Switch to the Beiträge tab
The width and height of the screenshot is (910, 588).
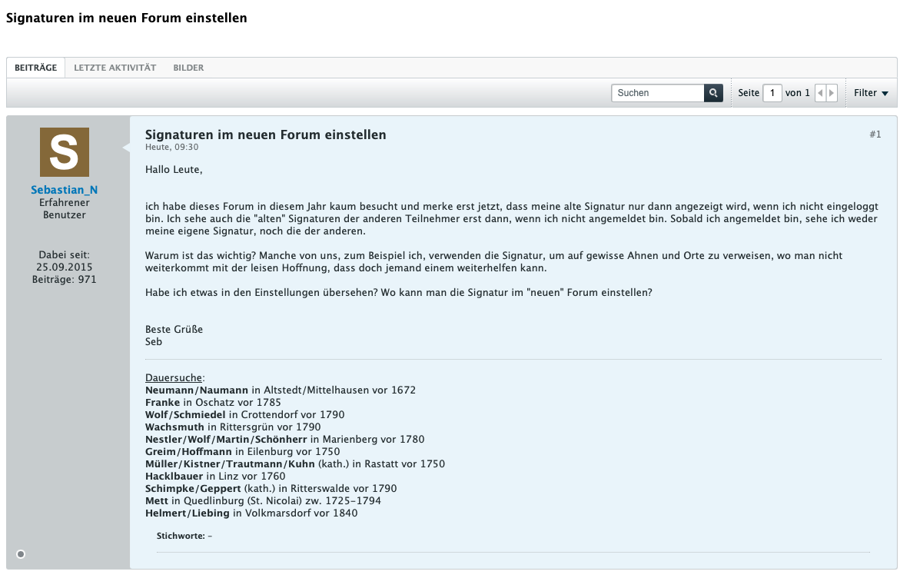click(35, 68)
